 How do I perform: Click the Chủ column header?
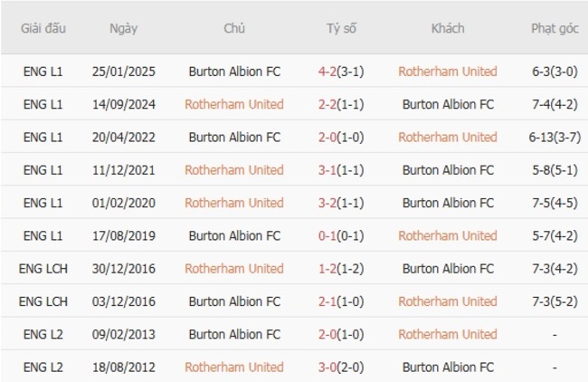tap(234, 28)
